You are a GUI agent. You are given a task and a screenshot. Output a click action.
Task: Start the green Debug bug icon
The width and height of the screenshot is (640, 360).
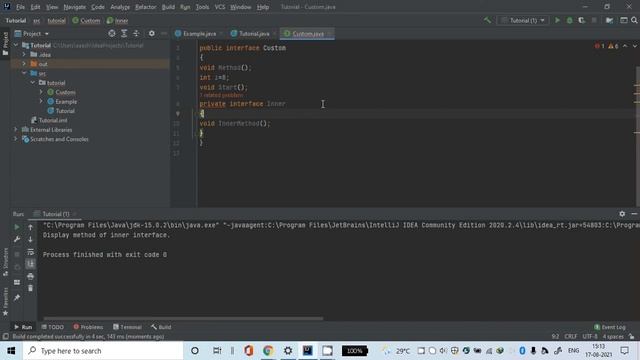(x=569, y=20)
